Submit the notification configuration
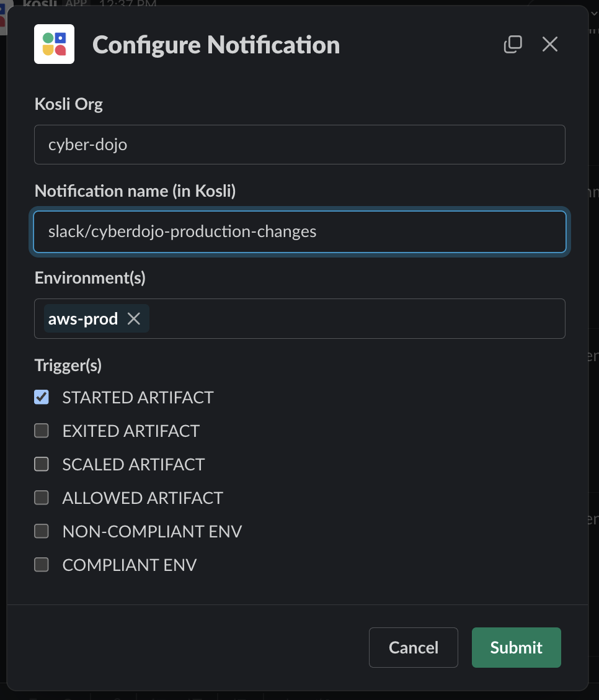599x700 pixels. coord(516,647)
